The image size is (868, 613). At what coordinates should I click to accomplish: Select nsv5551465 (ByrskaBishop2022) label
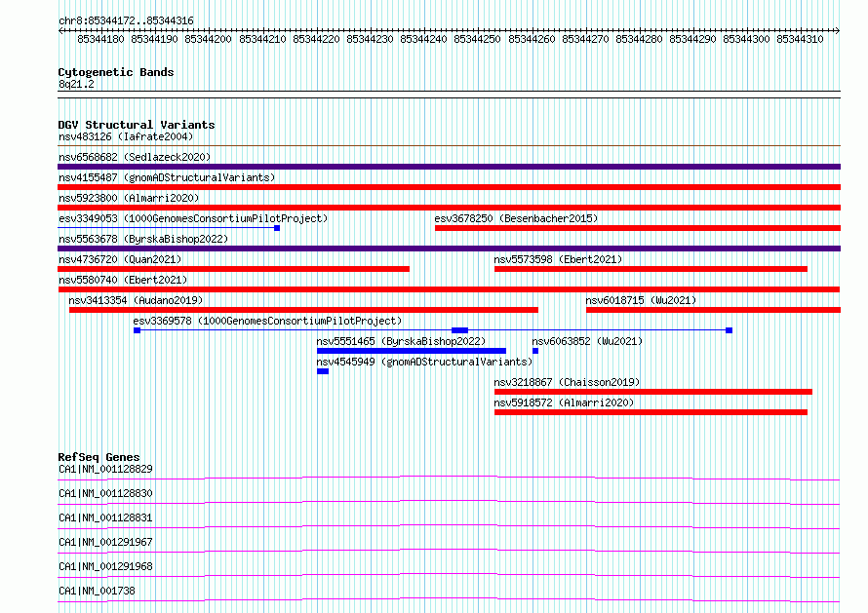(401, 341)
